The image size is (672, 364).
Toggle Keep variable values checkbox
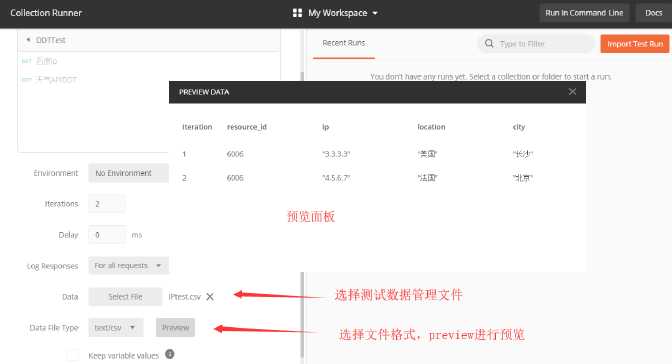point(73,355)
